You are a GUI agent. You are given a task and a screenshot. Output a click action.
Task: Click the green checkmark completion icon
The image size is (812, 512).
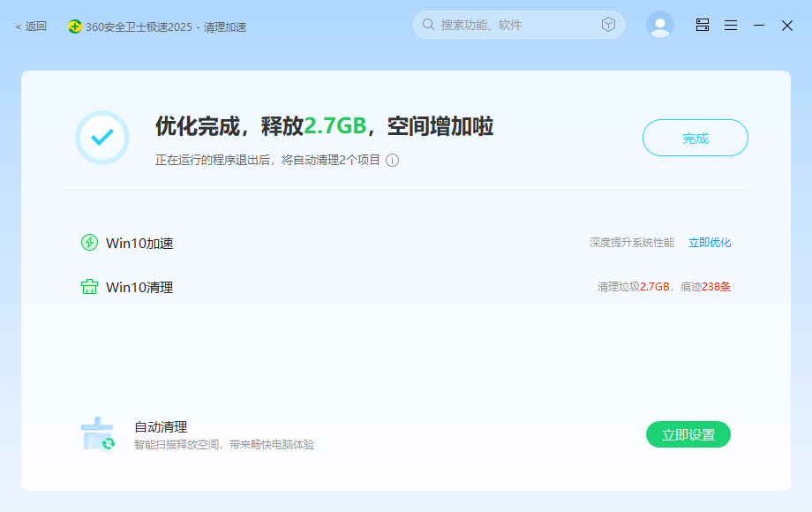[x=101, y=138]
